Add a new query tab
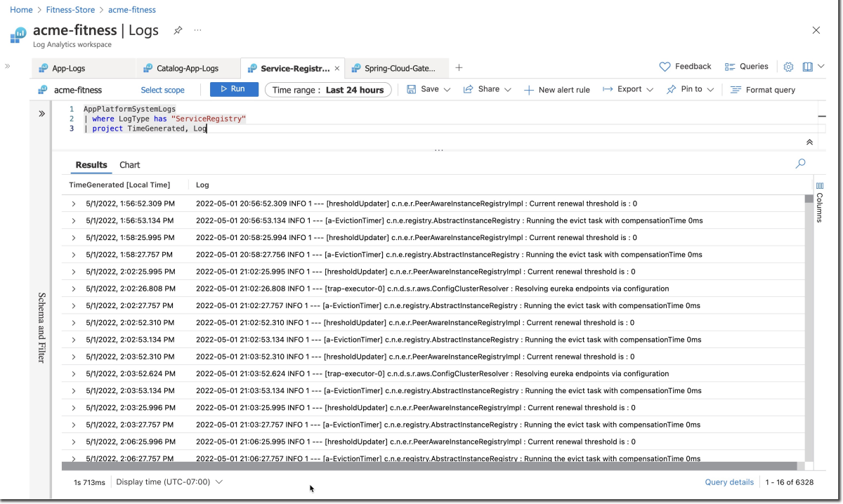 [x=459, y=68]
